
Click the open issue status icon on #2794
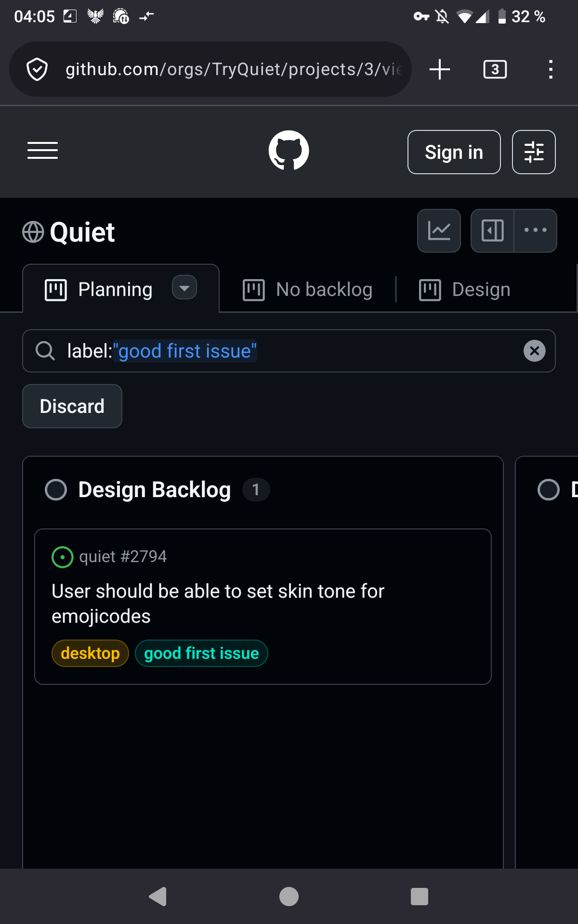tap(62, 557)
